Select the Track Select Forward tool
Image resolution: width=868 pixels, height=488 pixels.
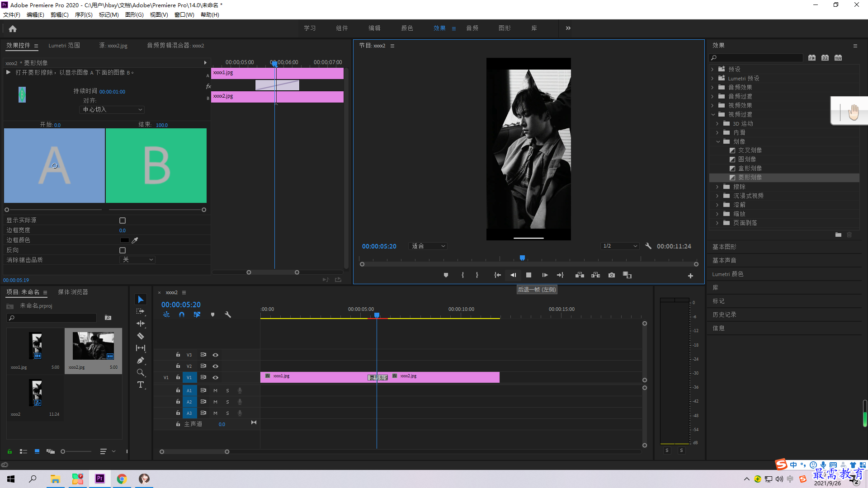coord(141,311)
